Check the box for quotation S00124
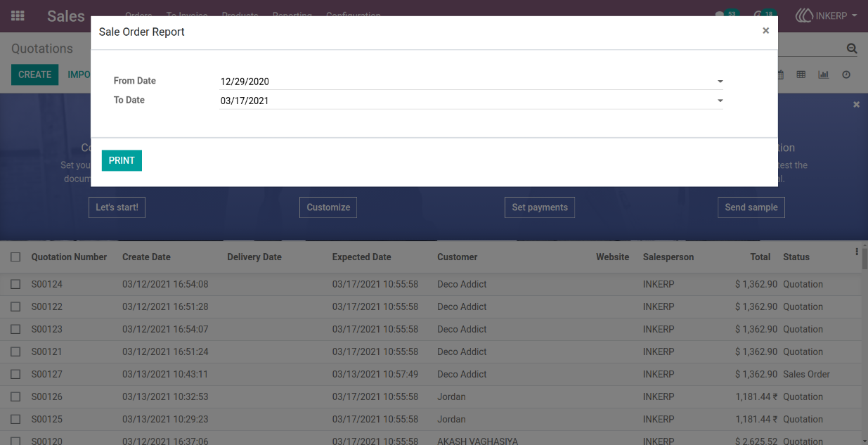This screenshot has height=445, width=868. coord(15,285)
